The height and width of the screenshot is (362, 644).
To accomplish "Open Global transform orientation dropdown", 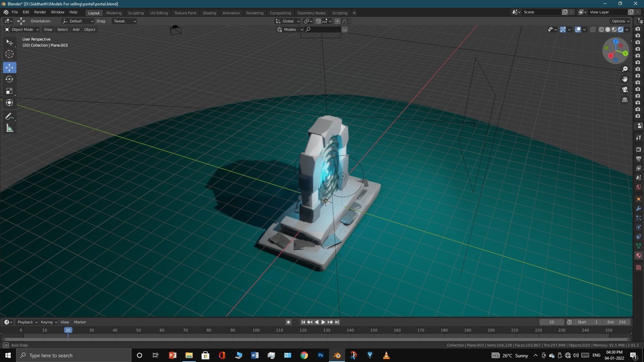I will pos(287,21).
